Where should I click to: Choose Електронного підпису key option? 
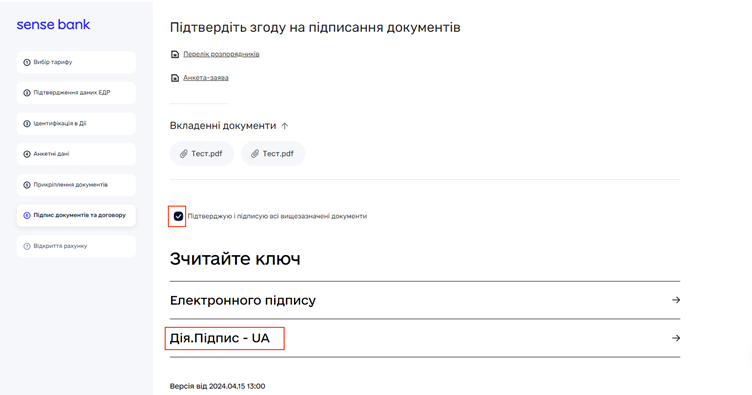click(425, 300)
